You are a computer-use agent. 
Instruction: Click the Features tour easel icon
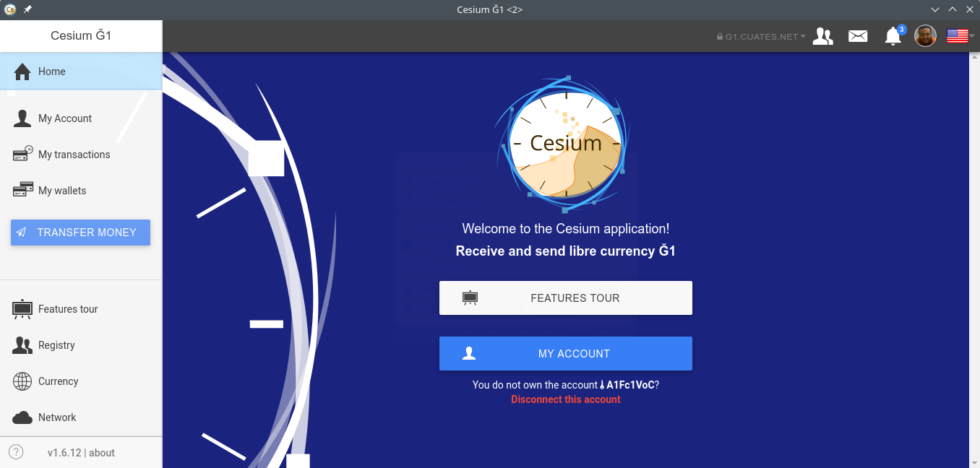[22, 309]
